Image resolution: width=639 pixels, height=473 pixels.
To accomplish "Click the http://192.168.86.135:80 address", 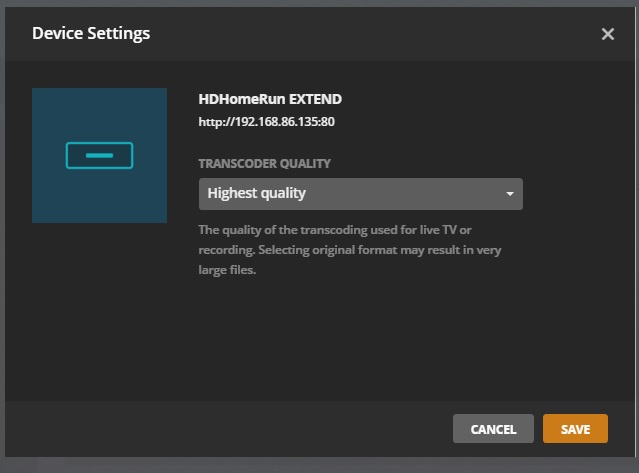I will 267,122.
